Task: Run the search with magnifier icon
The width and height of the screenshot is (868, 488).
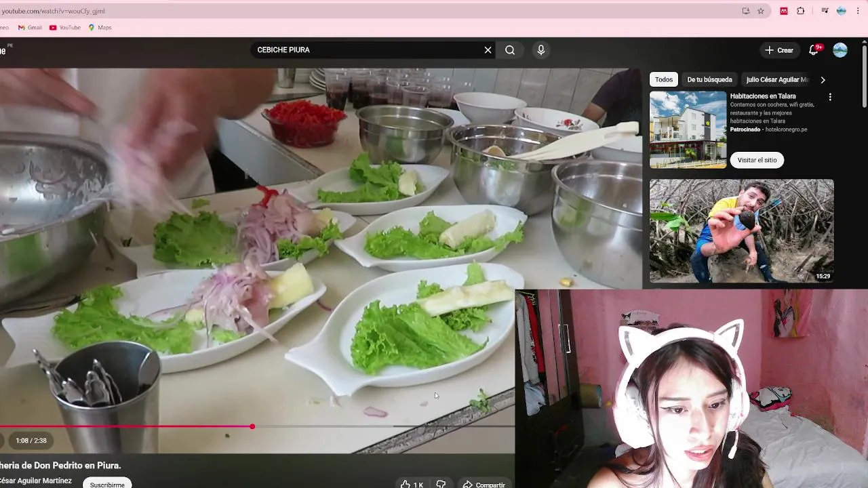Action: [510, 50]
